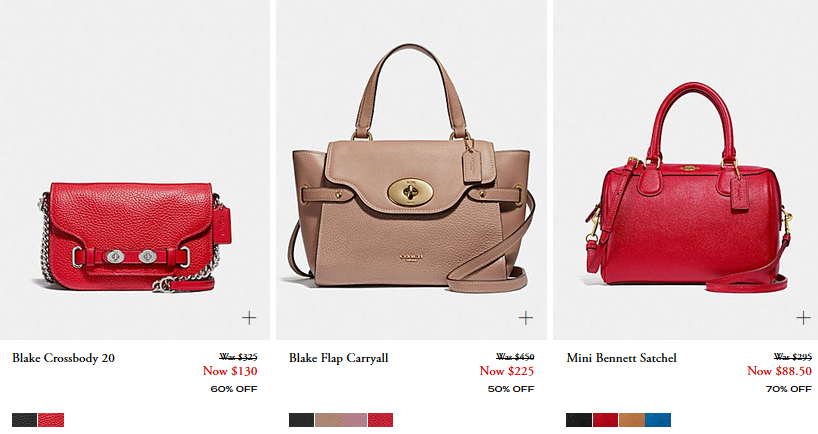The height and width of the screenshot is (434, 818).
Task: View the red Blake Crossbody bag image
Action: pyautogui.click(x=135, y=236)
